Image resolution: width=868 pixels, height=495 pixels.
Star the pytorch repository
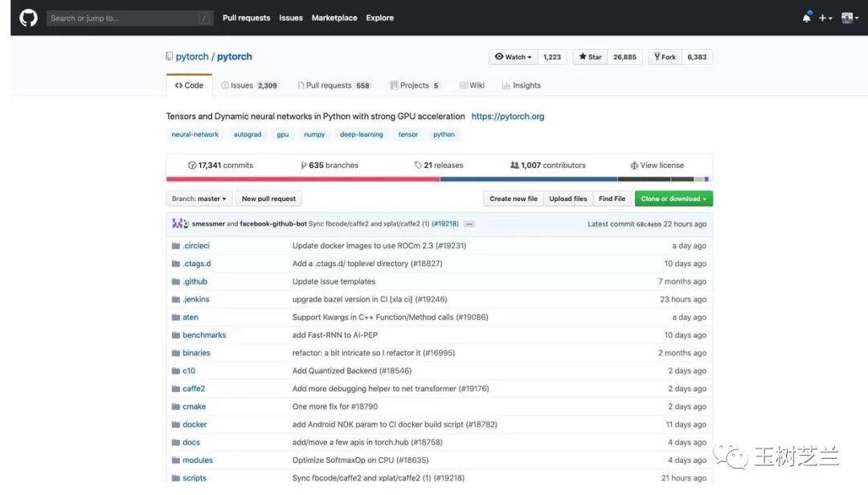tap(590, 57)
